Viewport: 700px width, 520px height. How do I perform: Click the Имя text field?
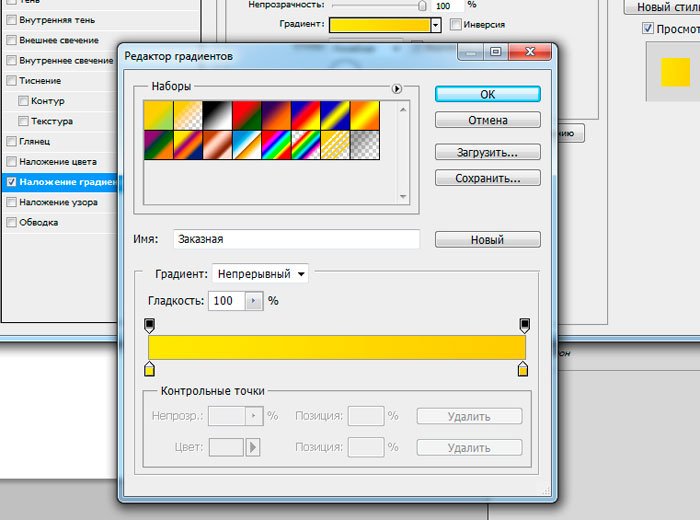(x=295, y=240)
